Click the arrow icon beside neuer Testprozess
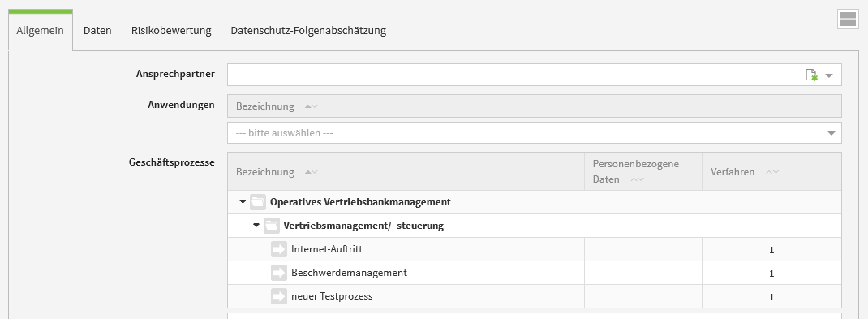 coord(279,296)
